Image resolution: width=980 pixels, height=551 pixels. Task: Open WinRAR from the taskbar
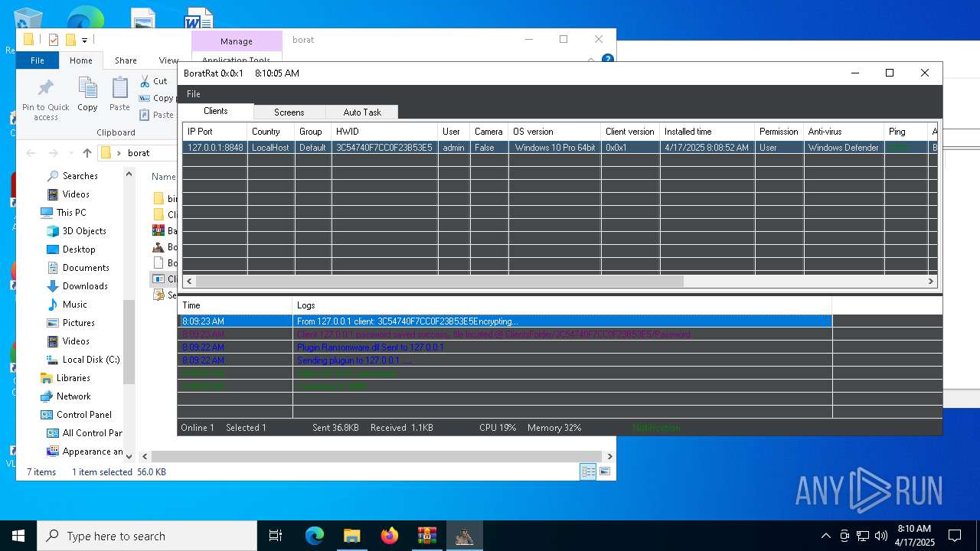[x=426, y=536]
